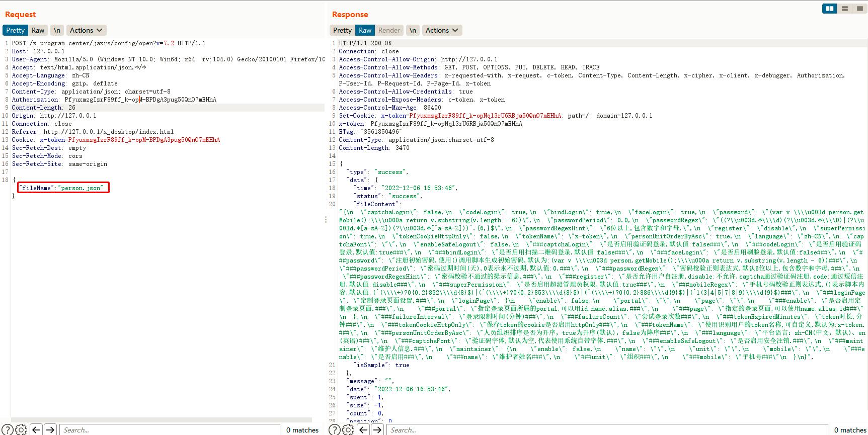The width and height of the screenshot is (868, 435).
Task: Switch Request view to Raw tab
Action: (38, 30)
